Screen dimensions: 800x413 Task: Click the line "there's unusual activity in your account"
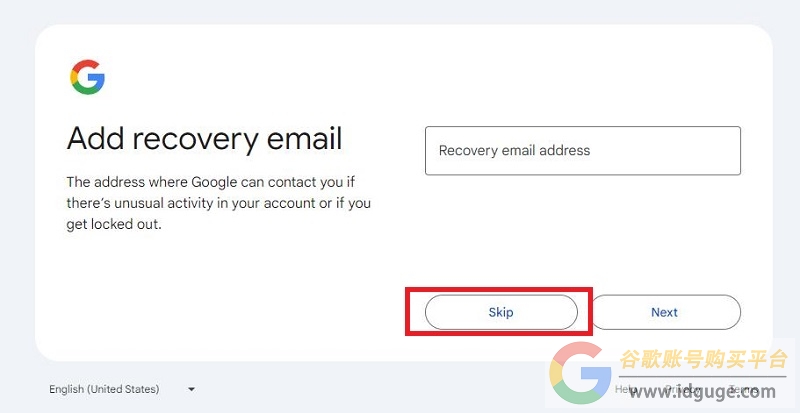pyautogui.click(x=218, y=203)
